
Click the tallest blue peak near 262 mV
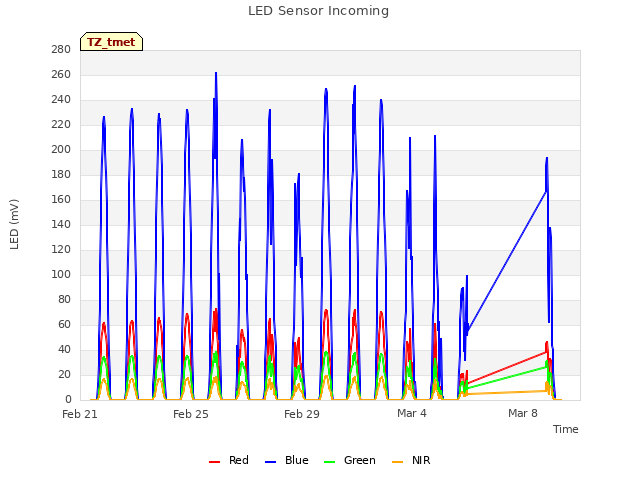[216, 74]
